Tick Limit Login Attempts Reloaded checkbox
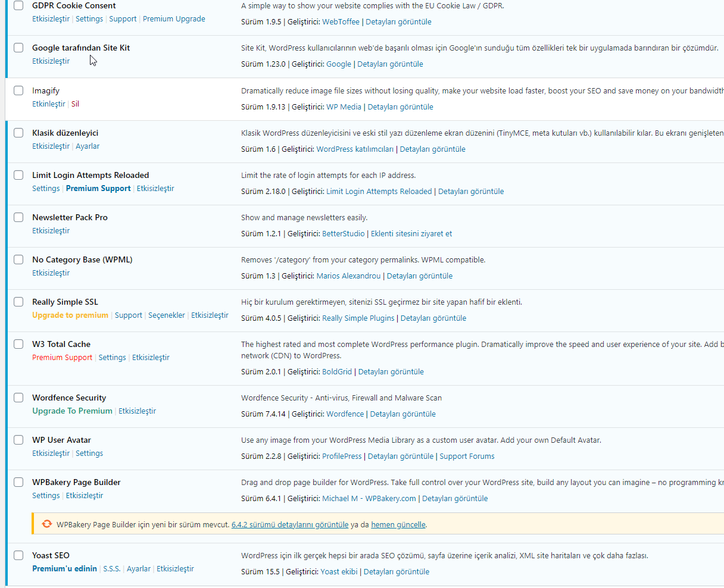The image size is (724, 588). click(18, 175)
